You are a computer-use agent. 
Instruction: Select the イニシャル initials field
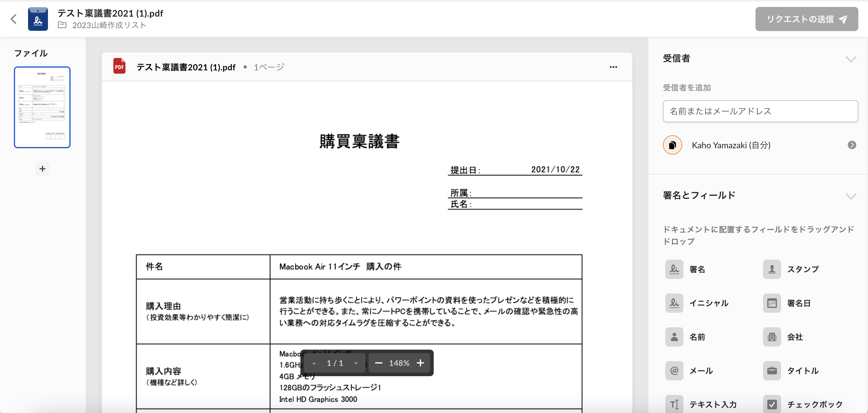[697, 303]
